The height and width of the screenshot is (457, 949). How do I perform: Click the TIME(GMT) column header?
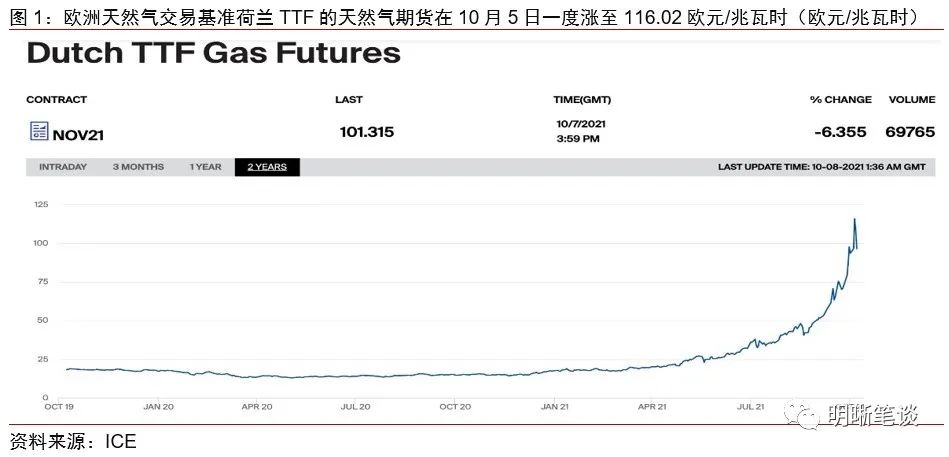(x=582, y=100)
